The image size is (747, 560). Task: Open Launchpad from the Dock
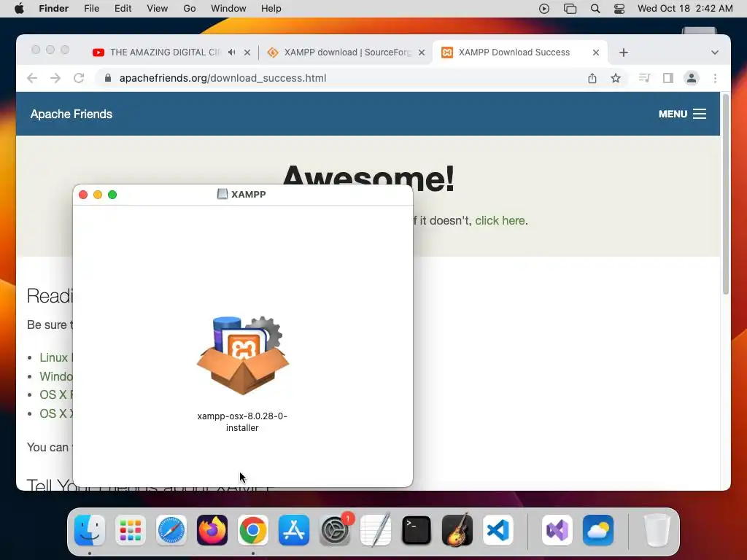131,530
